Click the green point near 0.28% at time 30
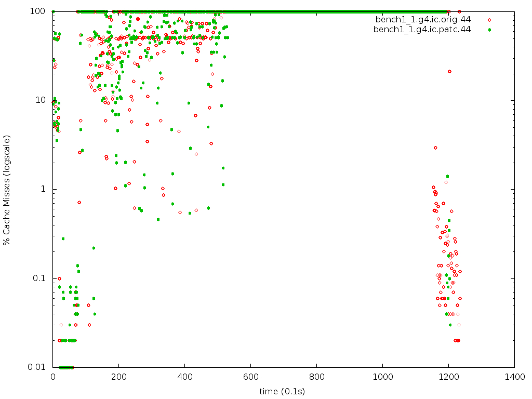This screenshot has height=399, width=532. 63,238
